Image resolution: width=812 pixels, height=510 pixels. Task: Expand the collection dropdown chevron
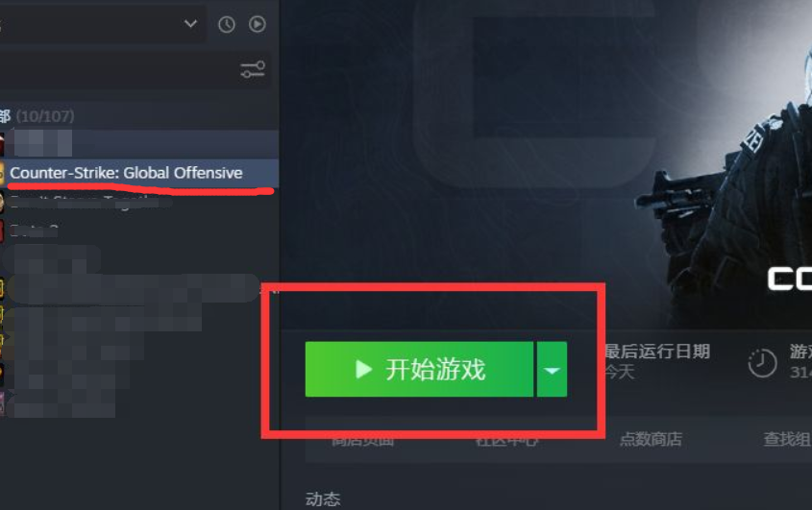(x=190, y=23)
